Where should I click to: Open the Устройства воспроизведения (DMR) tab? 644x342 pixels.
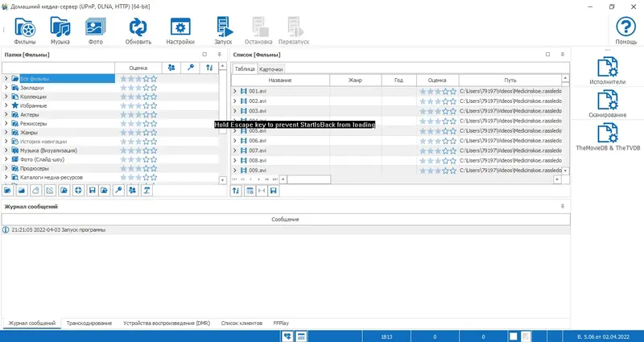(x=167, y=323)
